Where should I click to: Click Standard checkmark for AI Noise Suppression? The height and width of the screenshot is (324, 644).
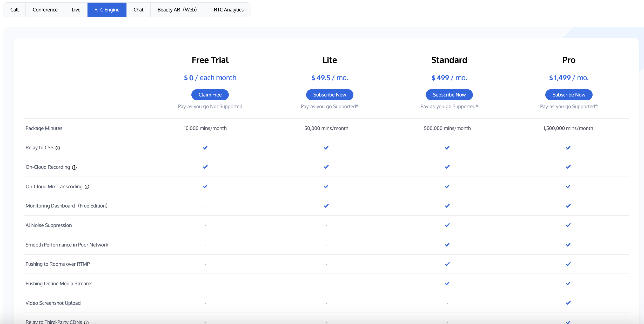pyautogui.click(x=447, y=225)
